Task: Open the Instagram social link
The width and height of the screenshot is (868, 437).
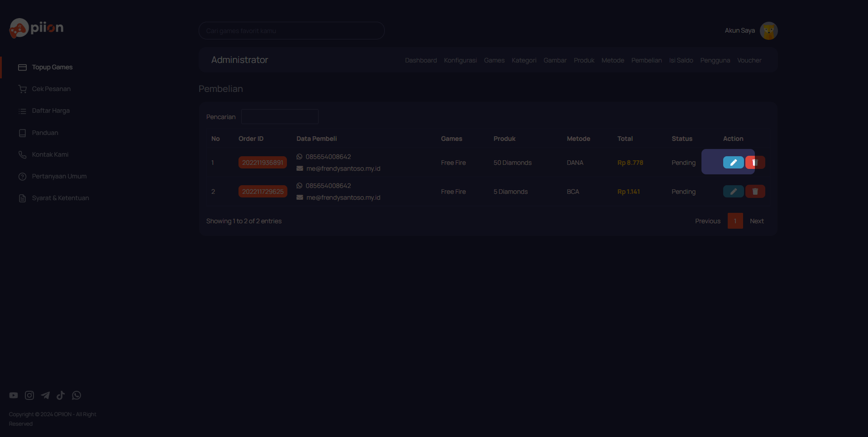Action: pos(29,395)
